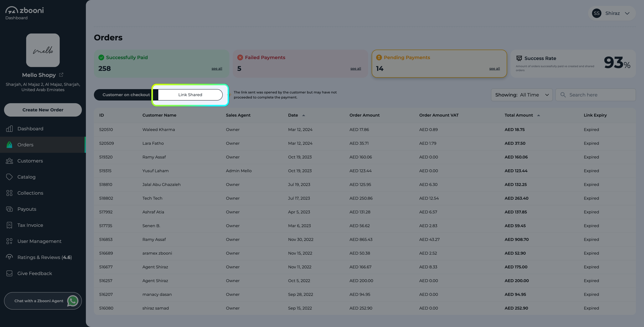This screenshot has height=327, width=644.
Task: Click the Sales Agent column header
Action: click(238, 115)
